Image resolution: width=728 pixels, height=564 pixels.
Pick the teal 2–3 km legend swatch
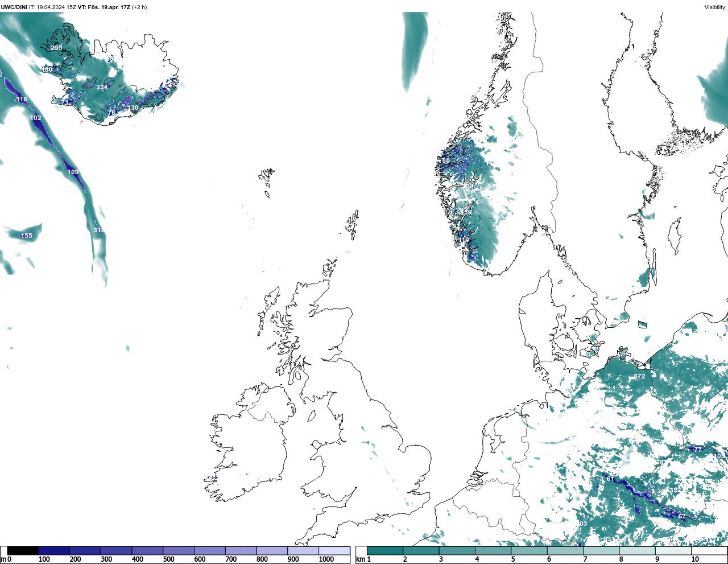[421, 550]
